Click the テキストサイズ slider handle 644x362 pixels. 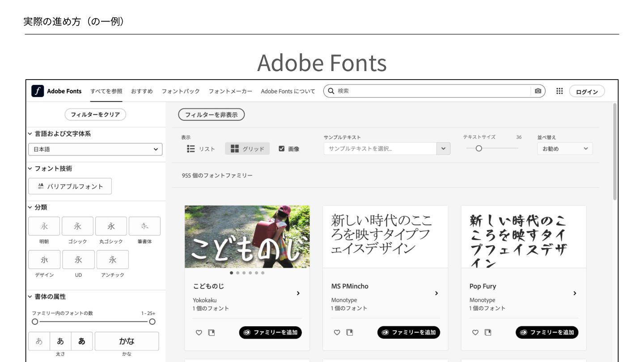coord(479,149)
